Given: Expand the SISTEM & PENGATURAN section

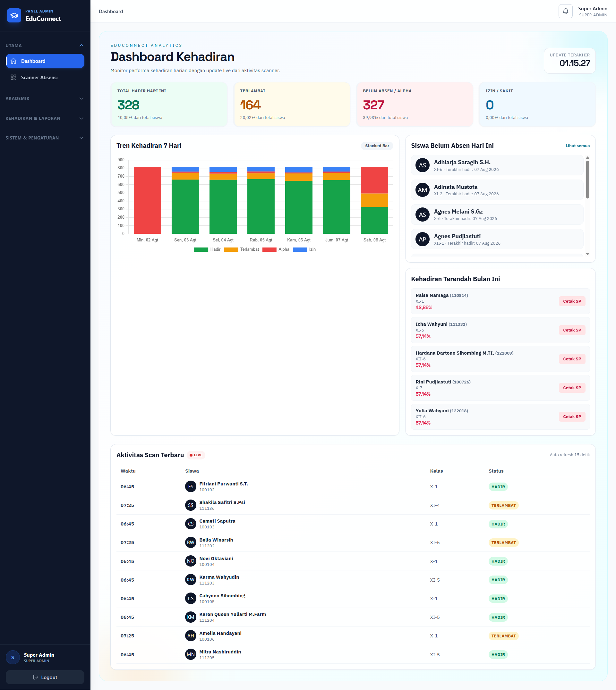Looking at the screenshot, I should pos(45,138).
